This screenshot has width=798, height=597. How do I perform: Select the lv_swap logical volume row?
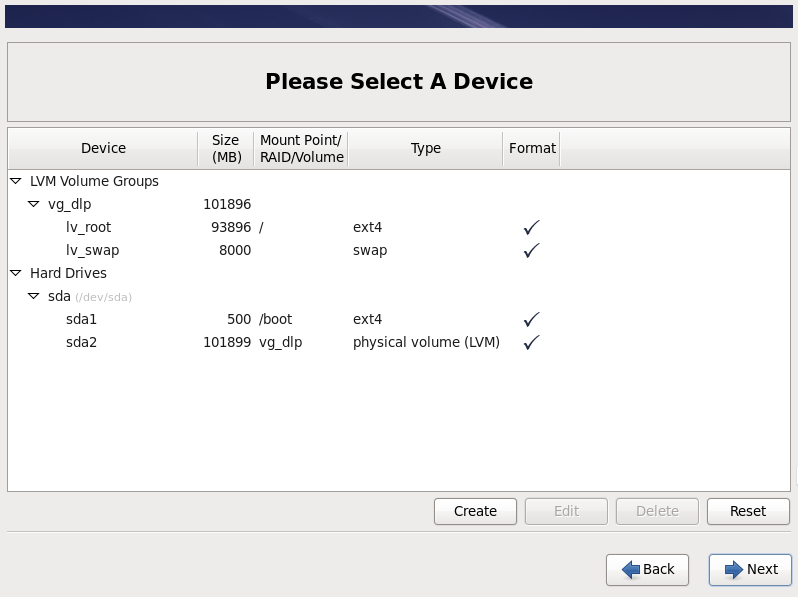(x=399, y=250)
